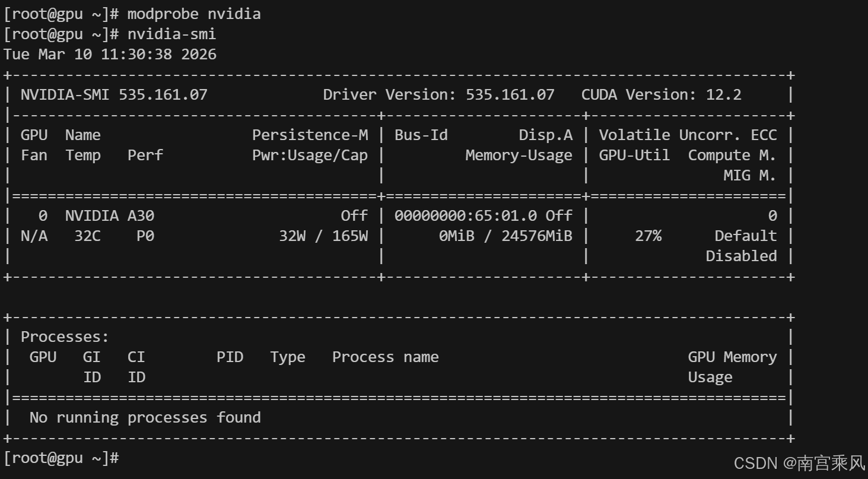Click the 'Type' column header in Processes
The width and height of the screenshot is (868, 479).
tap(288, 357)
